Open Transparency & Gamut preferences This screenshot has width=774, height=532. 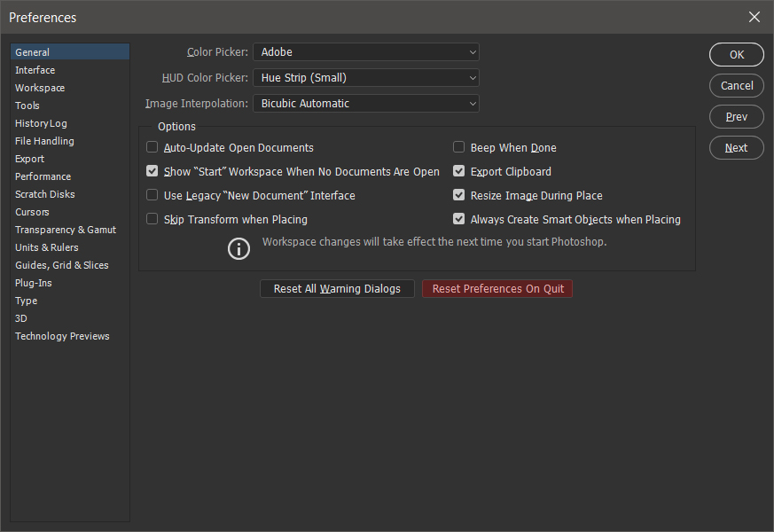tap(70, 230)
